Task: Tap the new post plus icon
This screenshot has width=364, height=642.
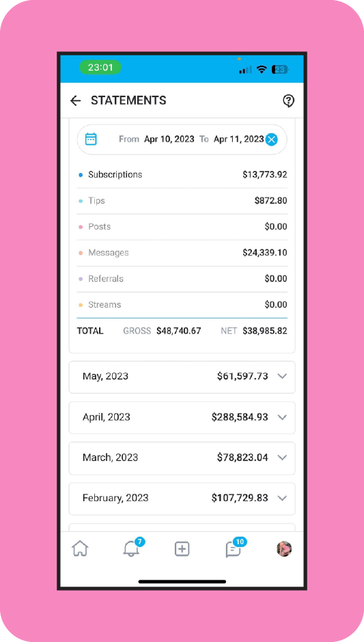Action: point(182,548)
